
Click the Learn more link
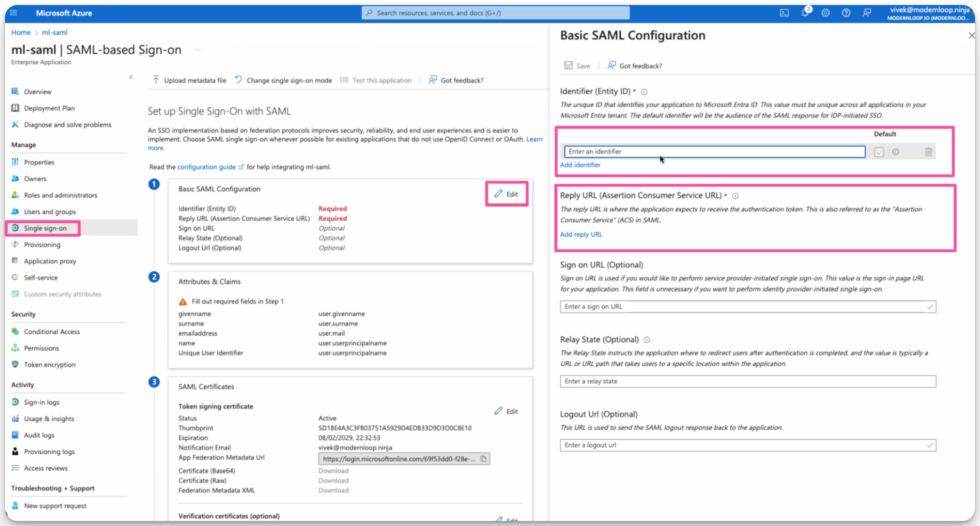534,139
